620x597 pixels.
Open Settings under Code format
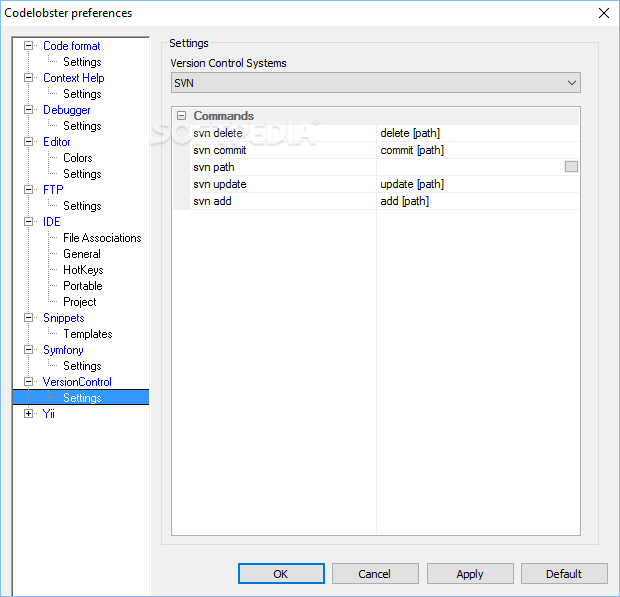pos(82,62)
